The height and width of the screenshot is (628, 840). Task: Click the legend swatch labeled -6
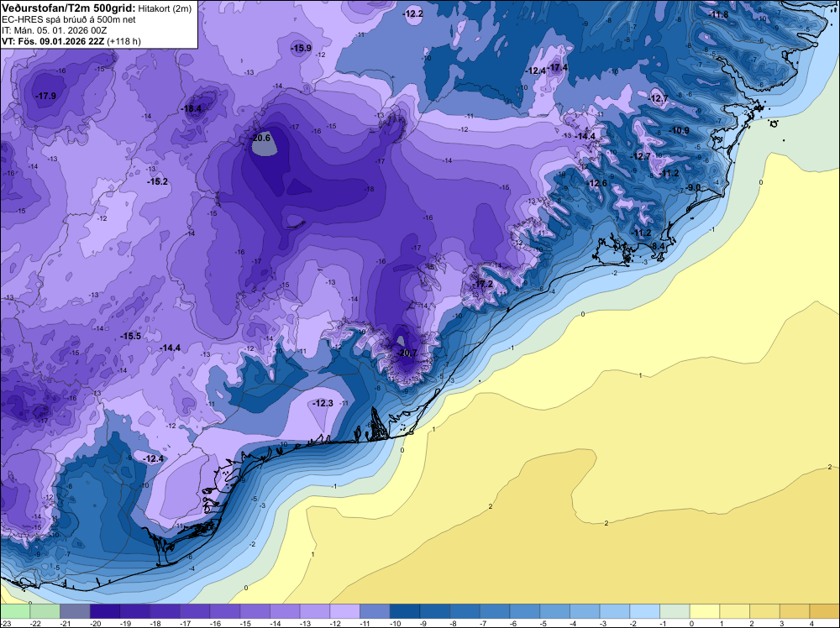coord(525,611)
